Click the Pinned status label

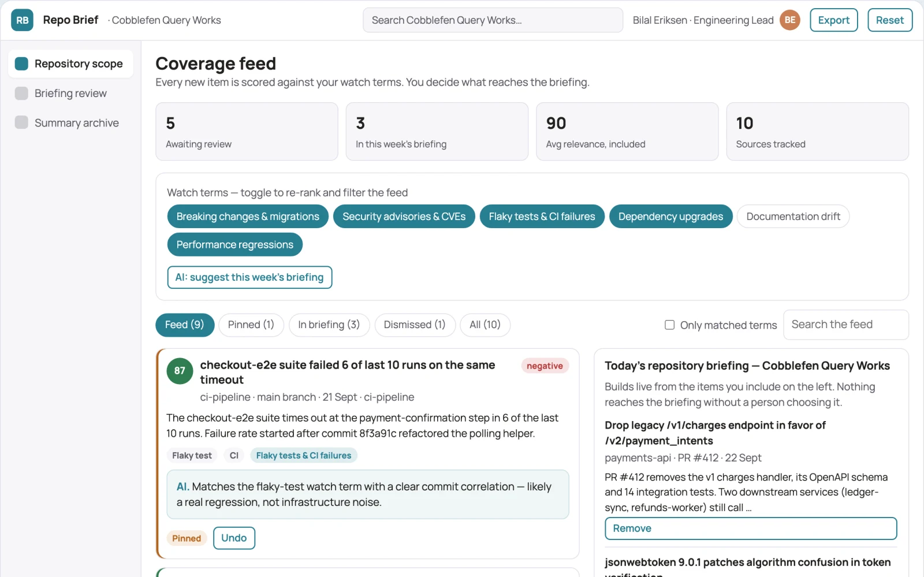(x=187, y=538)
